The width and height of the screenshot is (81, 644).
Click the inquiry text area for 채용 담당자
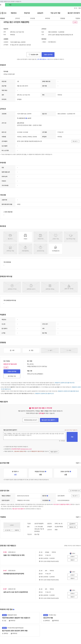(x=34, y=436)
